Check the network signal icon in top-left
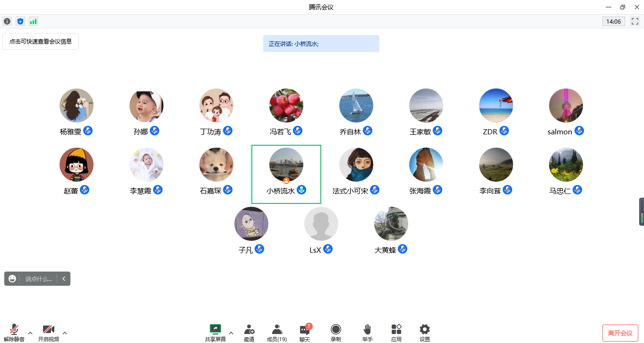Image resolution: width=644 pixels, height=343 pixels. tap(33, 21)
